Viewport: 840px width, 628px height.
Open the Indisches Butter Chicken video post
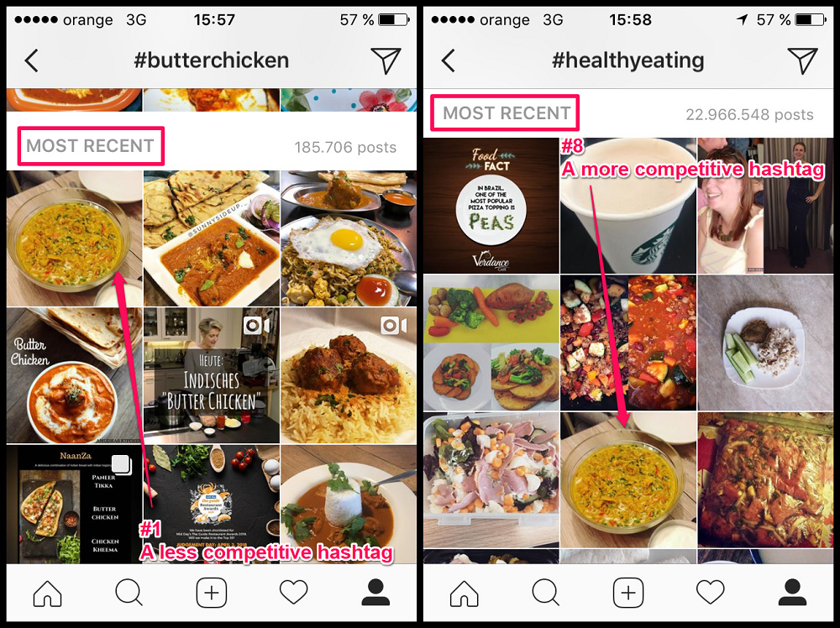[212, 375]
